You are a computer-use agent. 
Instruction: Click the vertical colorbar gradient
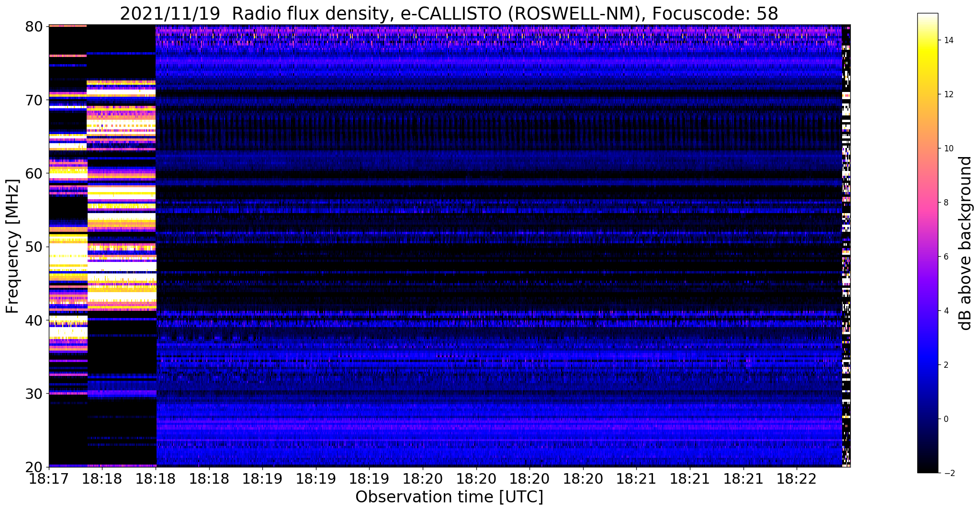tap(927, 243)
